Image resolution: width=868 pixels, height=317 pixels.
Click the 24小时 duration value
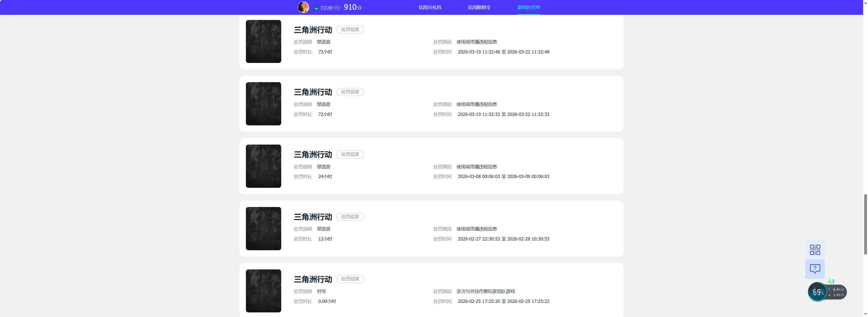tap(325, 176)
